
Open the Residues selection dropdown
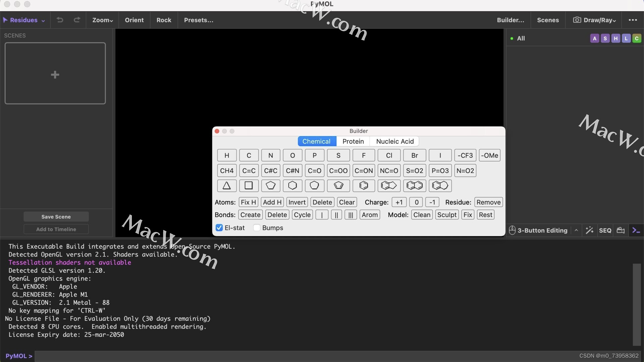click(23, 20)
